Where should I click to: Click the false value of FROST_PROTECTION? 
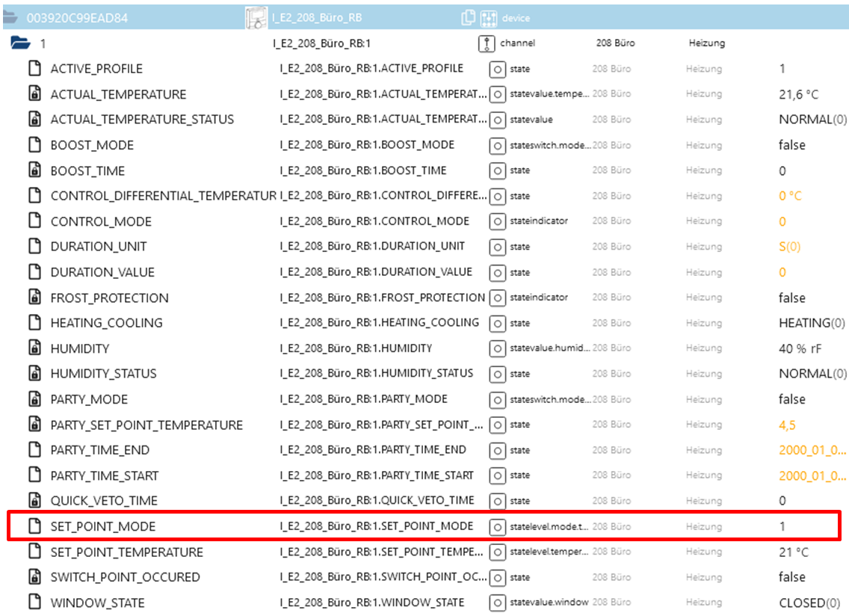click(x=792, y=298)
